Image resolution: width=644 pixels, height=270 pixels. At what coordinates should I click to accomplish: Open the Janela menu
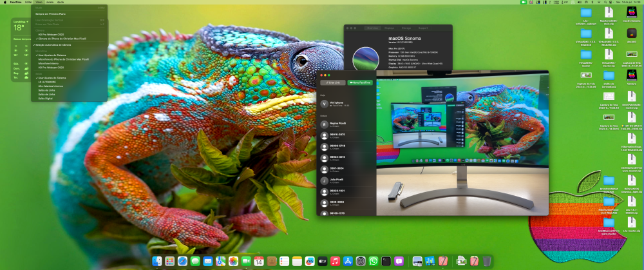(x=50, y=2)
